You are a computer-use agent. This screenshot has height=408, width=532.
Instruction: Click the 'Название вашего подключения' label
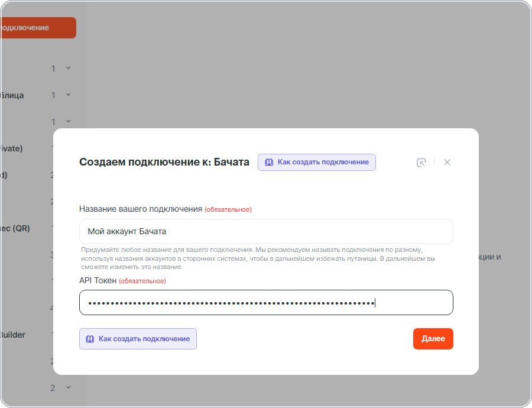141,209
